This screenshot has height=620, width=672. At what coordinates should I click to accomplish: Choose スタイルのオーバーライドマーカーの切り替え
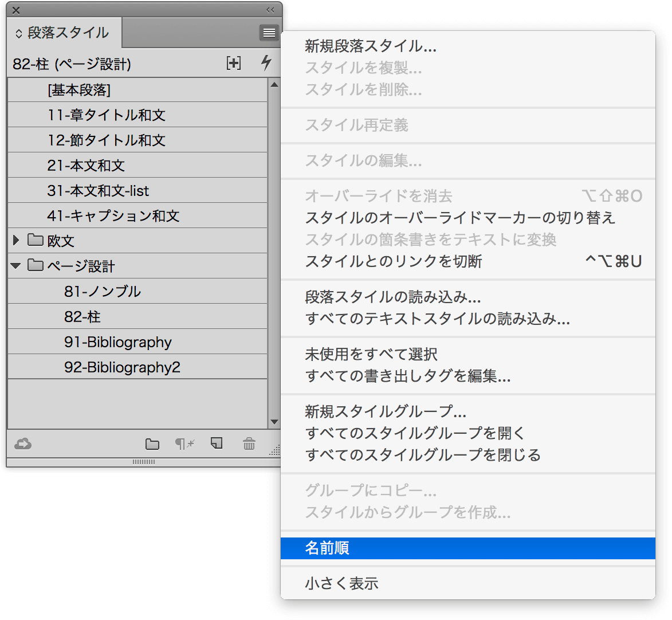point(468,218)
